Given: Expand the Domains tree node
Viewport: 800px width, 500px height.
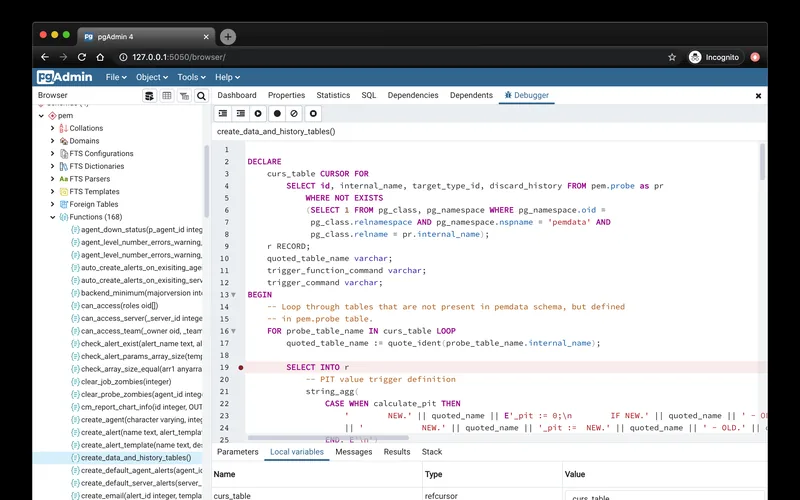Looking at the screenshot, I should [x=53, y=141].
